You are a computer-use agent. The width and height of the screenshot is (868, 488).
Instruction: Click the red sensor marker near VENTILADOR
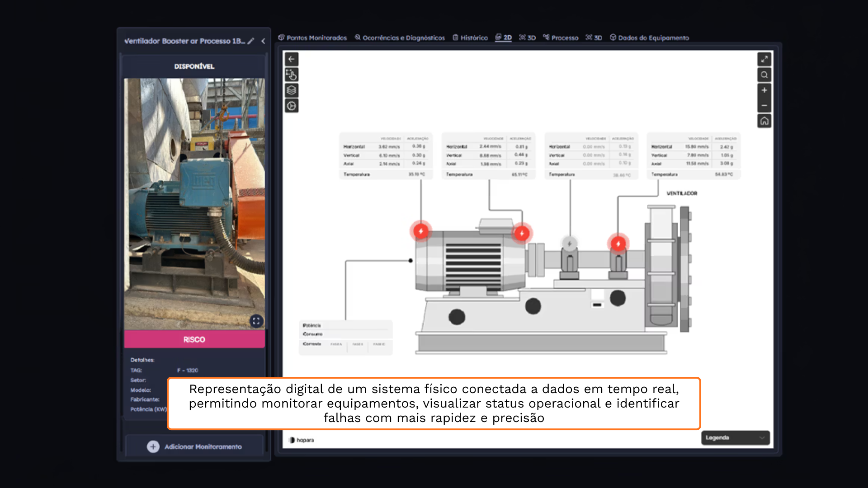[x=618, y=244]
